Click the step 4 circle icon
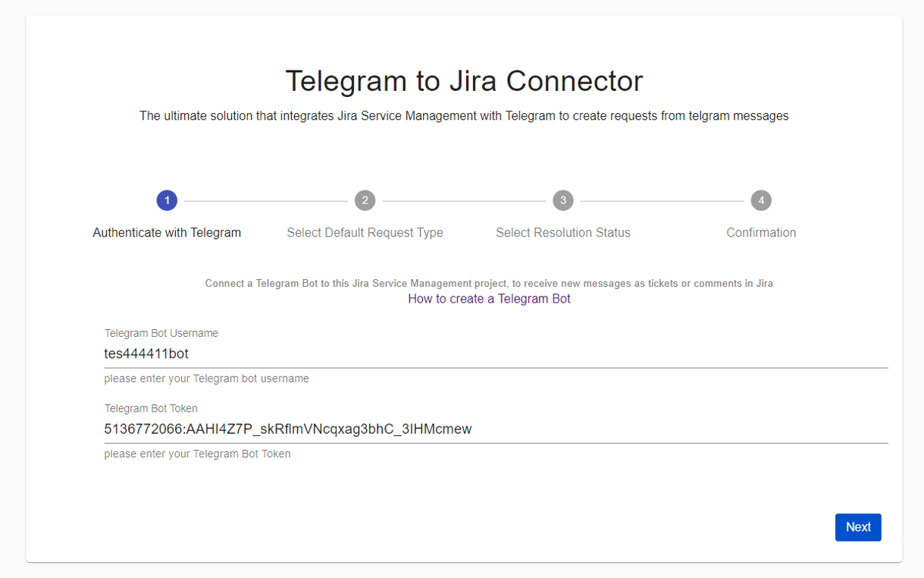The height and width of the screenshot is (578, 924). 761,200
